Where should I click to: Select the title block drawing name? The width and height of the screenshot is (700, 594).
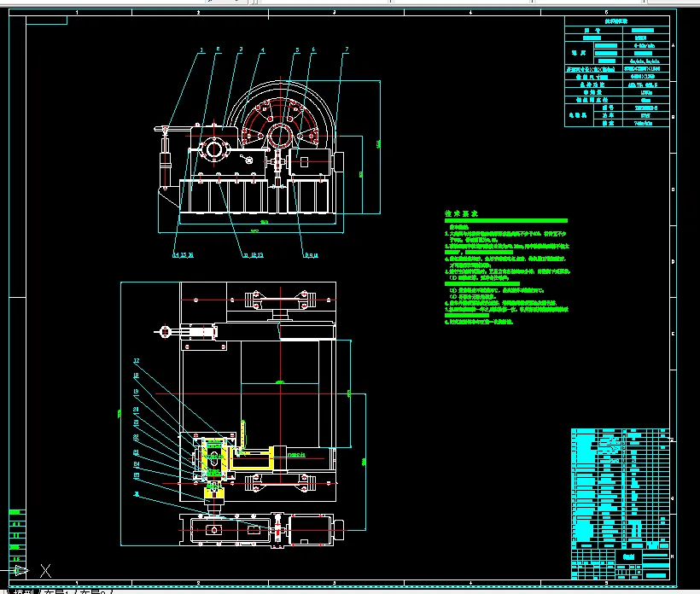(x=629, y=556)
